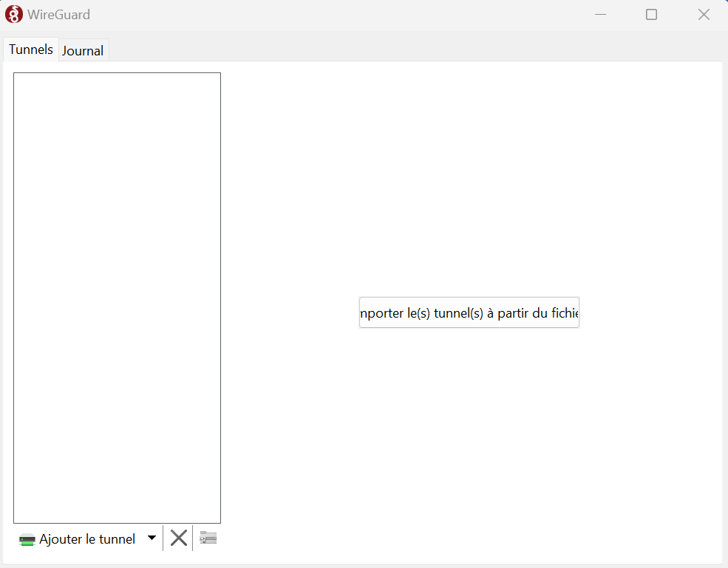The image size is (728, 568).
Task: Click blank panel area below the import button
Action: (x=469, y=443)
